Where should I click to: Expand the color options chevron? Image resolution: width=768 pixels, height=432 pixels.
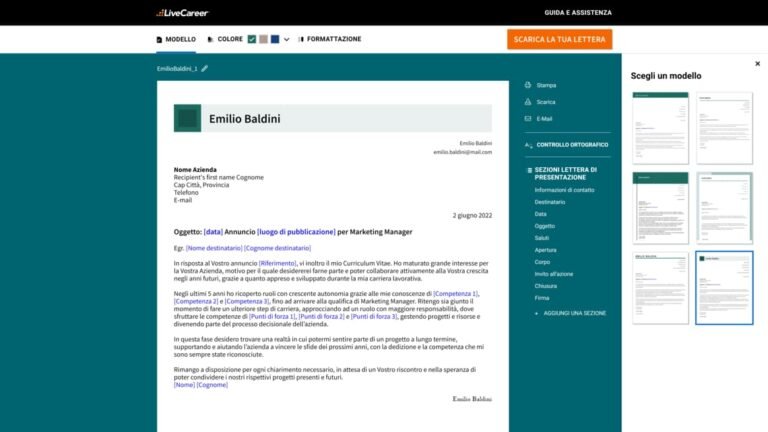(287, 40)
